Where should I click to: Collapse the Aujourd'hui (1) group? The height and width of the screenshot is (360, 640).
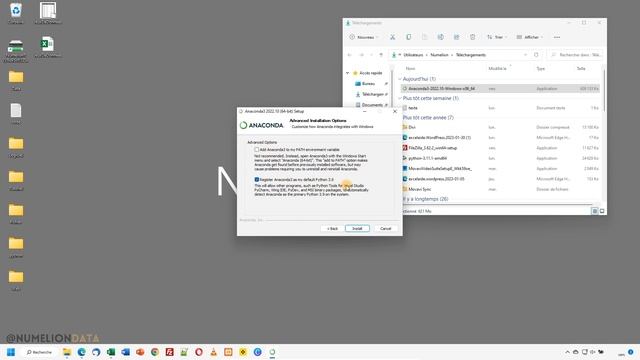coord(400,79)
